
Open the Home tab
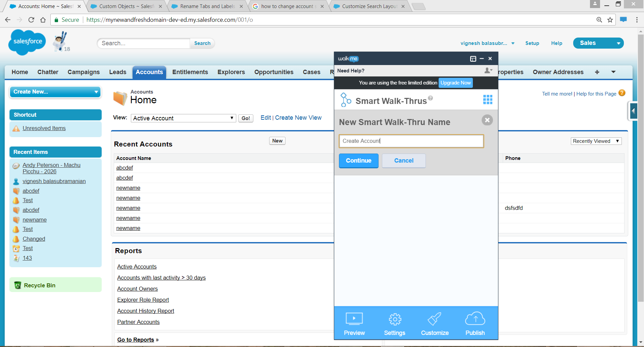[20, 72]
